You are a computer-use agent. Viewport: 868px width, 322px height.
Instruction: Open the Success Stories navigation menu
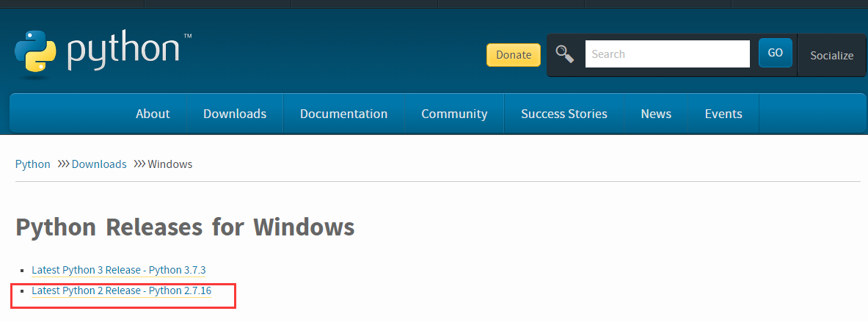point(564,114)
